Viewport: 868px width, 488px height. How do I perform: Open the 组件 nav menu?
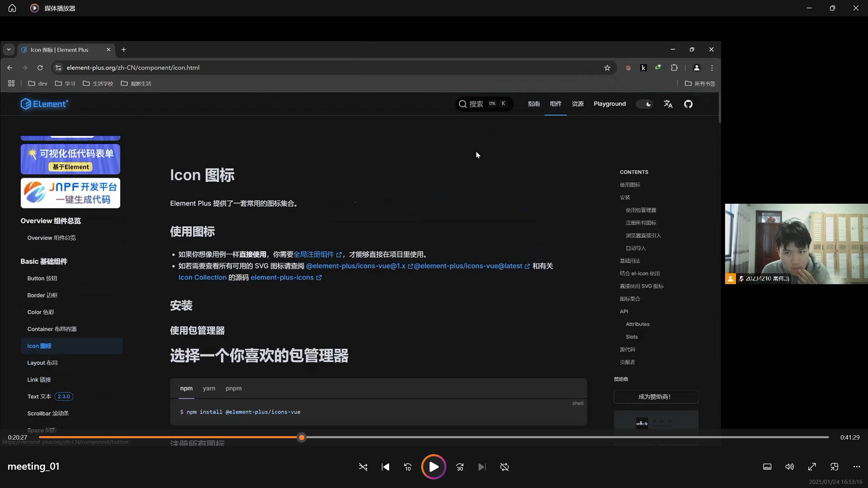tap(555, 104)
